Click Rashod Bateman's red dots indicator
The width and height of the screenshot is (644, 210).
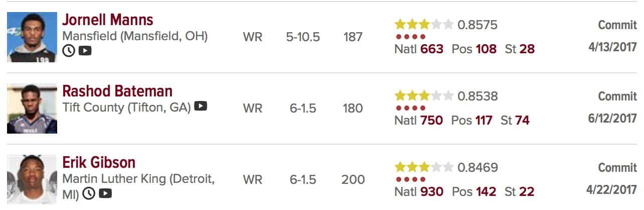pos(411,108)
